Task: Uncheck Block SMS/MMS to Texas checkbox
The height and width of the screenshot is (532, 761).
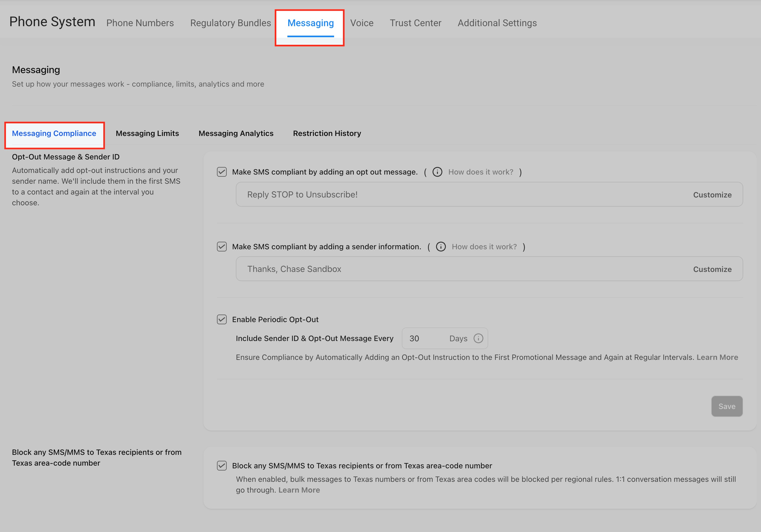Action: pyautogui.click(x=222, y=465)
